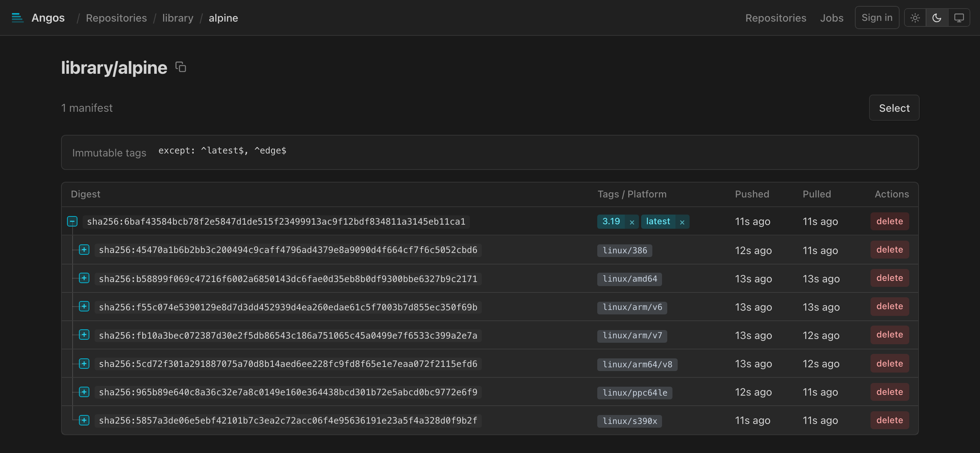Delete the linux/386 manifest
980x453 pixels.
point(890,250)
